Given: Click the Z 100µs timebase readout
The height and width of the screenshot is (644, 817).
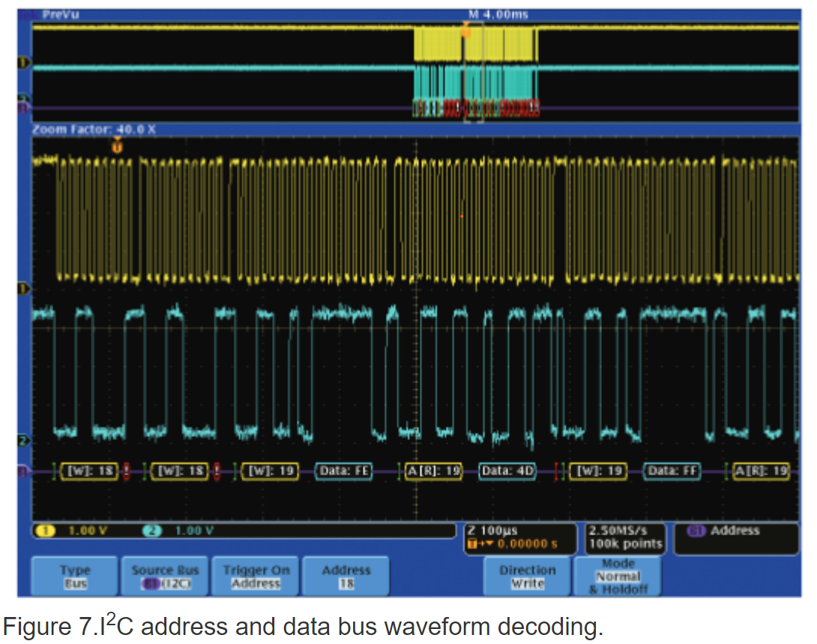Looking at the screenshot, I should (520, 538).
